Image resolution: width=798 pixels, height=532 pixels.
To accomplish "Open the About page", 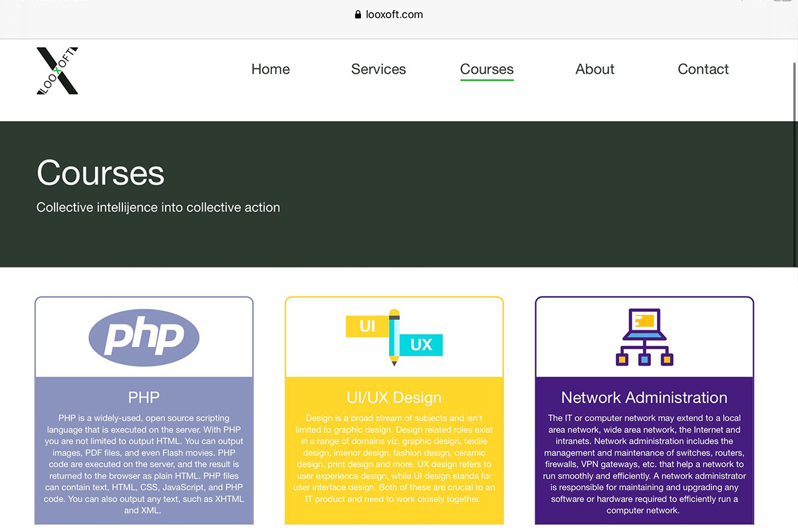I will pyautogui.click(x=595, y=69).
